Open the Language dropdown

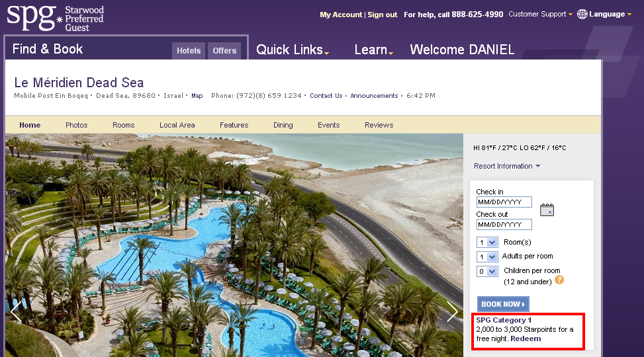[610, 14]
